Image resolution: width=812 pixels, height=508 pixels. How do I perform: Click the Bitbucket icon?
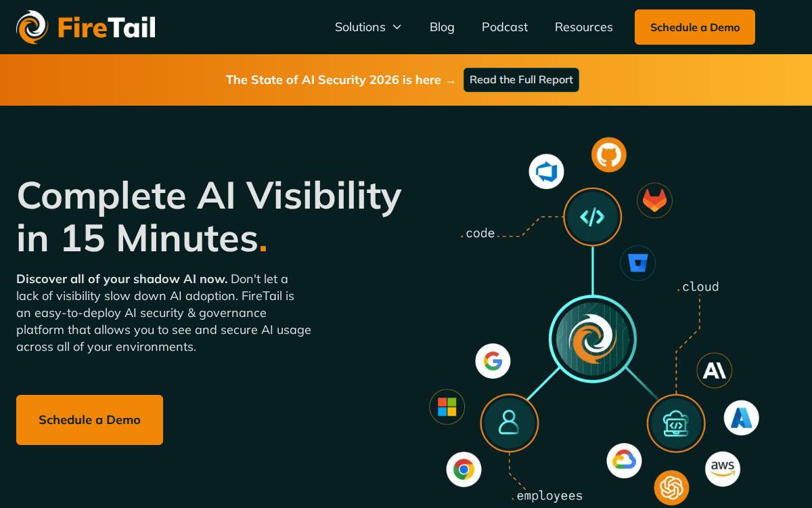[638, 263]
